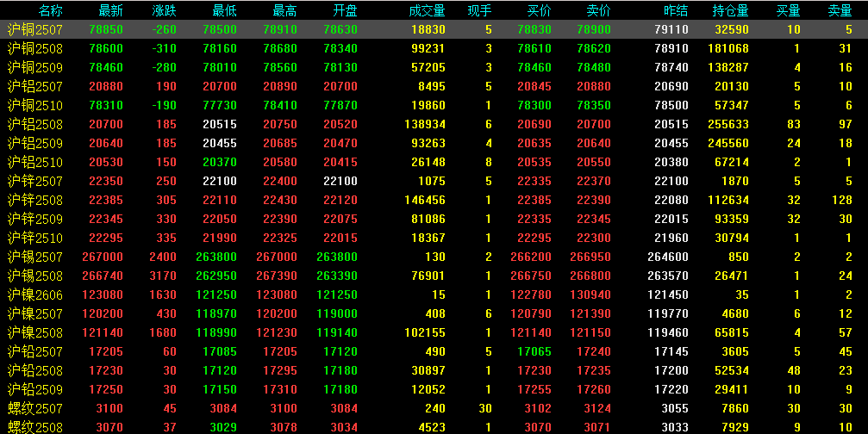Sort by 成交量 column header

point(427,10)
